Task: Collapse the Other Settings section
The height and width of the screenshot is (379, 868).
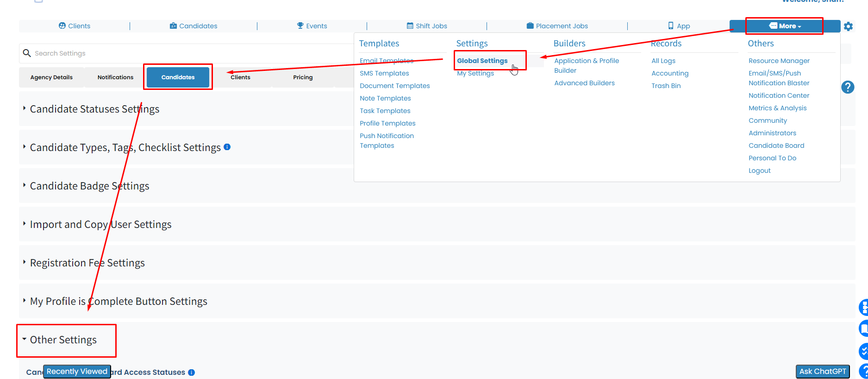Action: point(63,340)
